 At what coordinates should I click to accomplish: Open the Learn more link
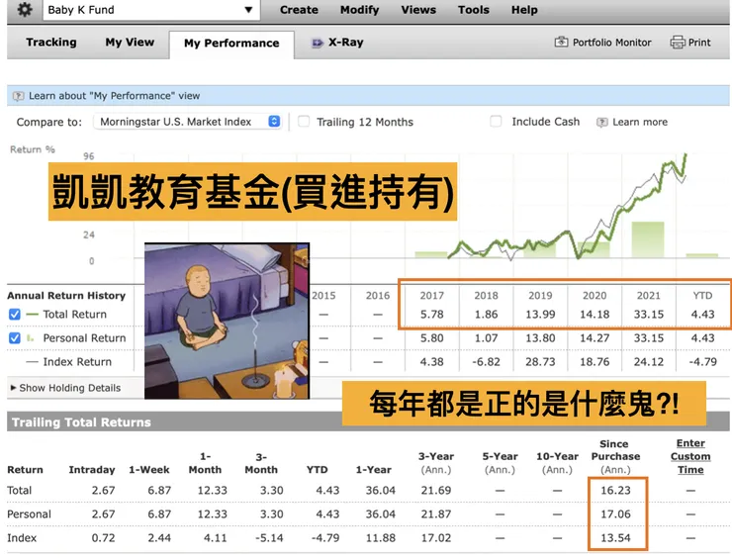click(640, 122)
